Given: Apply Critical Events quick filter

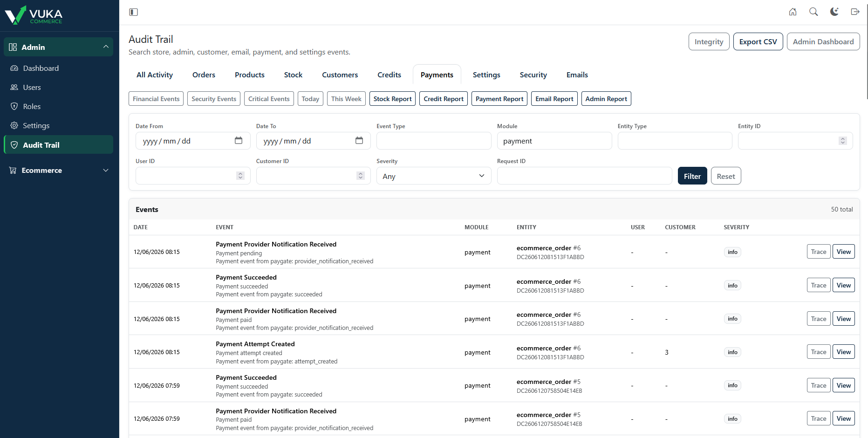Looking at the screenshot, I should pos(269,99).
